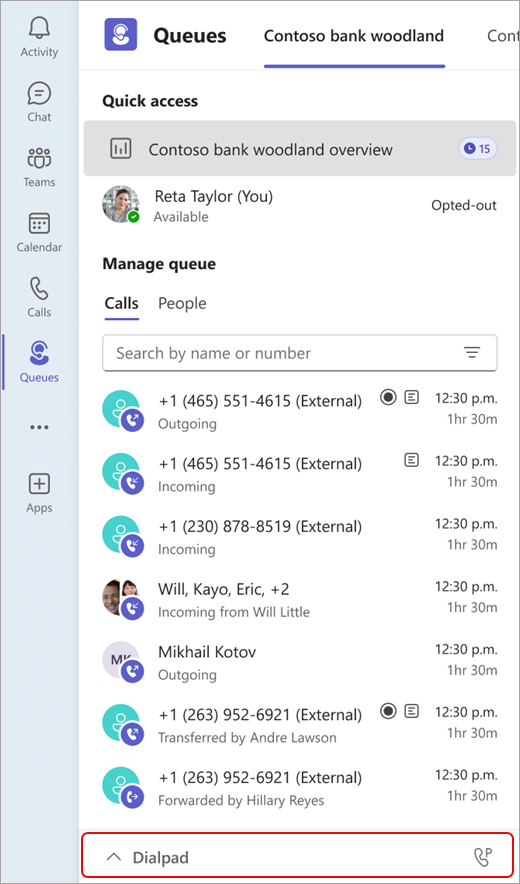Expand the Dialpad panel chevron
This screenshot has width=520, height=884.
click(x=114, y=858)
